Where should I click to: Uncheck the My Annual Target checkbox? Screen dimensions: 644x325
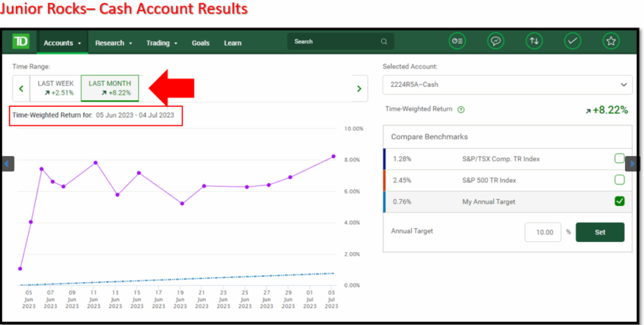619,202
